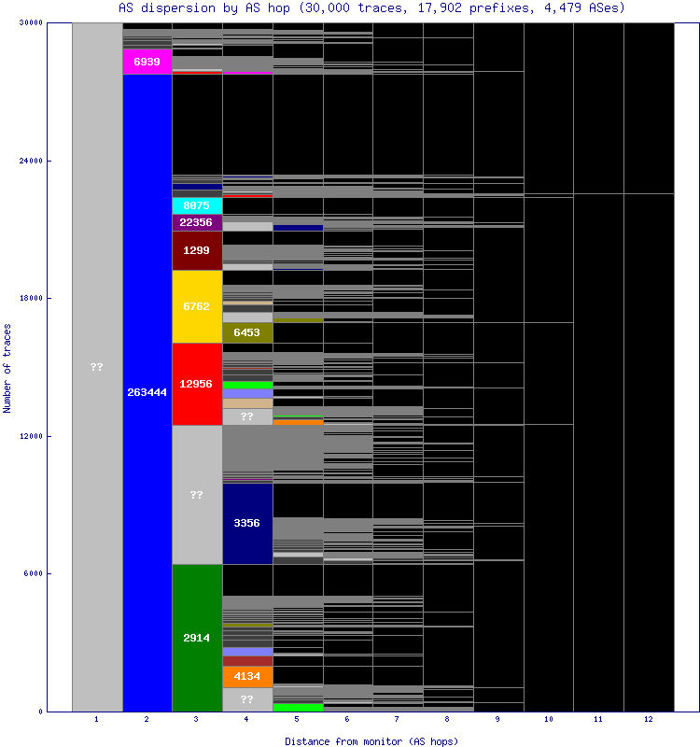
Task: Click the x-axis tick label 9
Action: point(497,719)
